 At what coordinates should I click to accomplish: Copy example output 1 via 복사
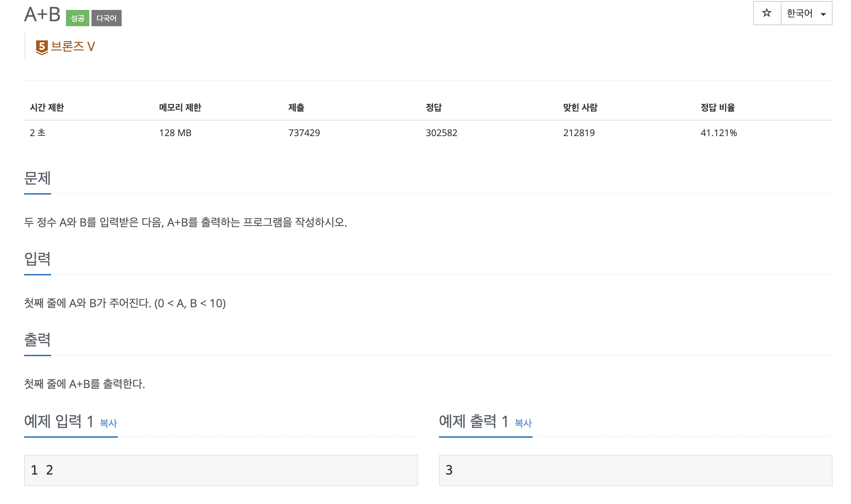523,423
